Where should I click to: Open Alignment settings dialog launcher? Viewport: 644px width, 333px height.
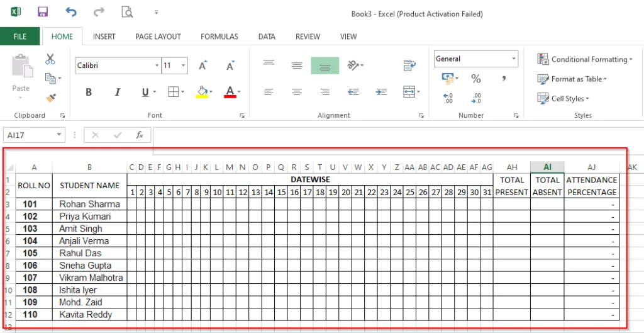point(422,116)
